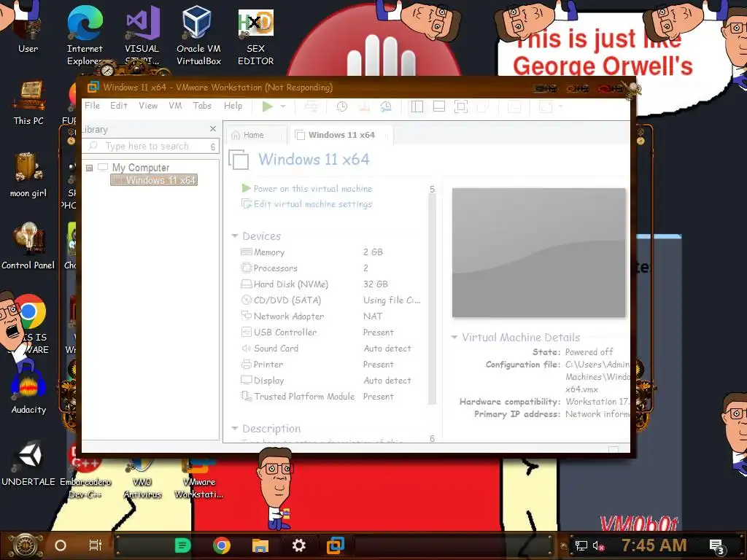Open the Processors device entry
The image size is (747, 560).
click(x=275, y=268)
